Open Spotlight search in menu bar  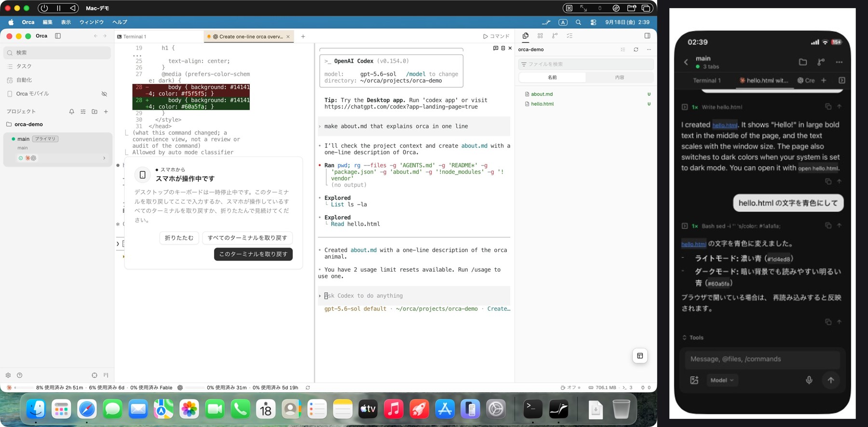(578, 22)
